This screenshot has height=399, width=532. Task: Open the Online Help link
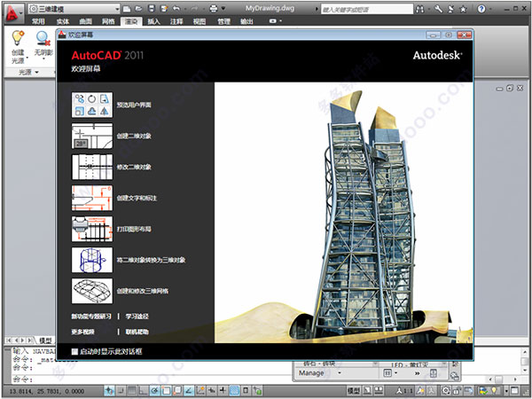137,332
